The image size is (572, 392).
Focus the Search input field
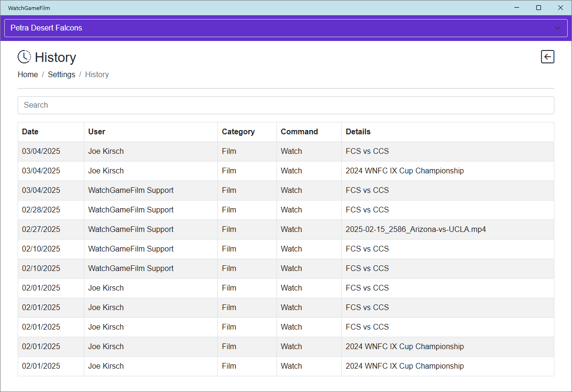coord(286,105)
